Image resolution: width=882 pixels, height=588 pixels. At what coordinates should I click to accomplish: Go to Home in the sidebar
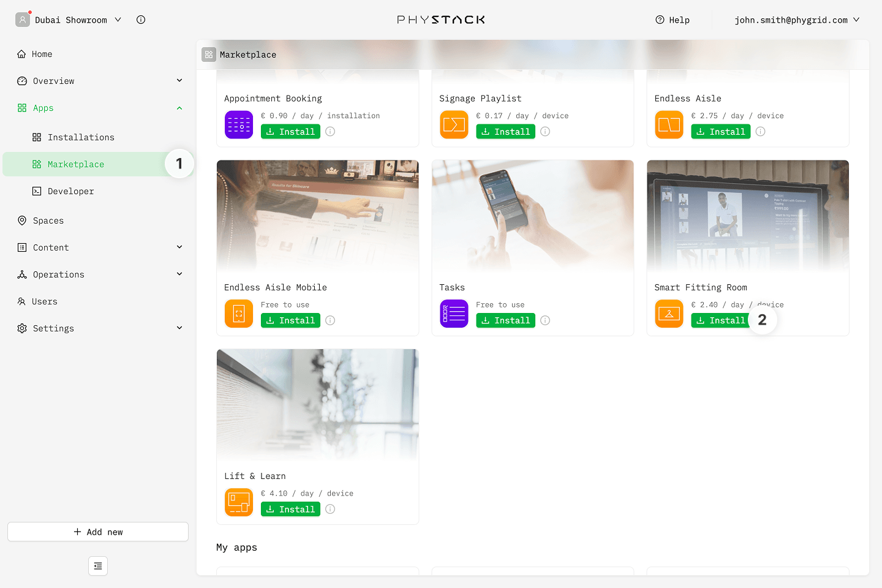click(98, 54)
